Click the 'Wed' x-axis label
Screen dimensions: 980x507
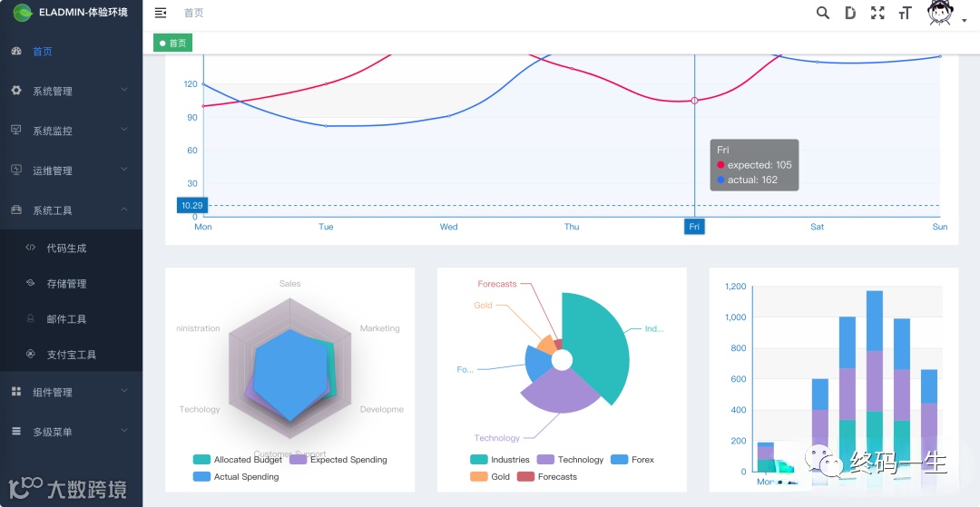pos(449,227)
